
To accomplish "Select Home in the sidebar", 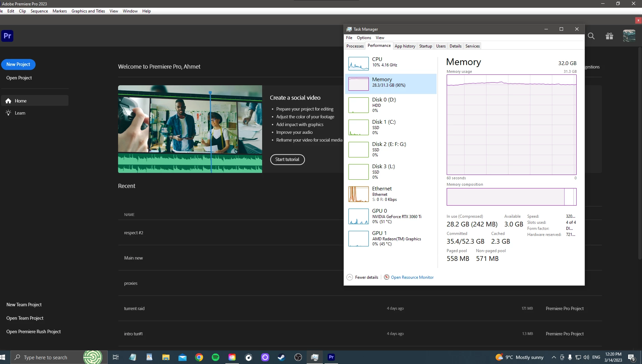I will coord(35,101).
